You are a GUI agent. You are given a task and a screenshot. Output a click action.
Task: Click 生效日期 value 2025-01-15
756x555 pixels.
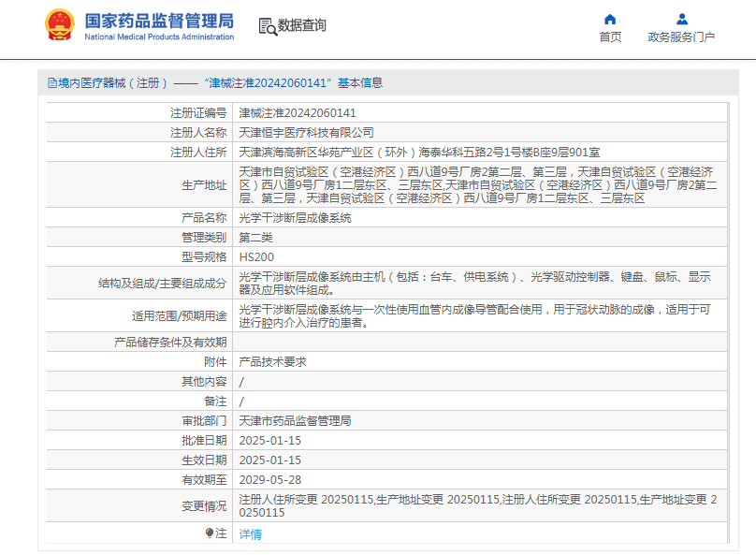pos(270,460)
